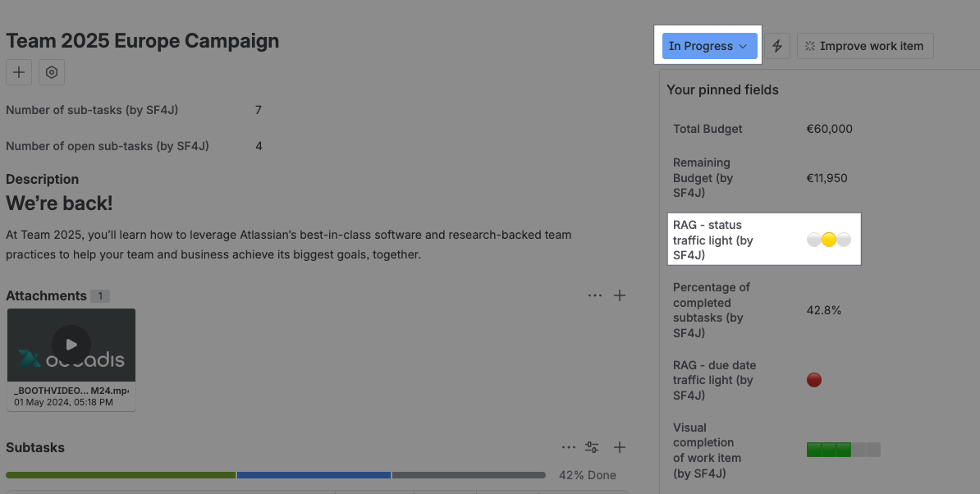Viewport: 980px width, 494px height.
Task: Click blue segment of subtasks progress bar
Action: pyautogui.click(x=314, y=475)
